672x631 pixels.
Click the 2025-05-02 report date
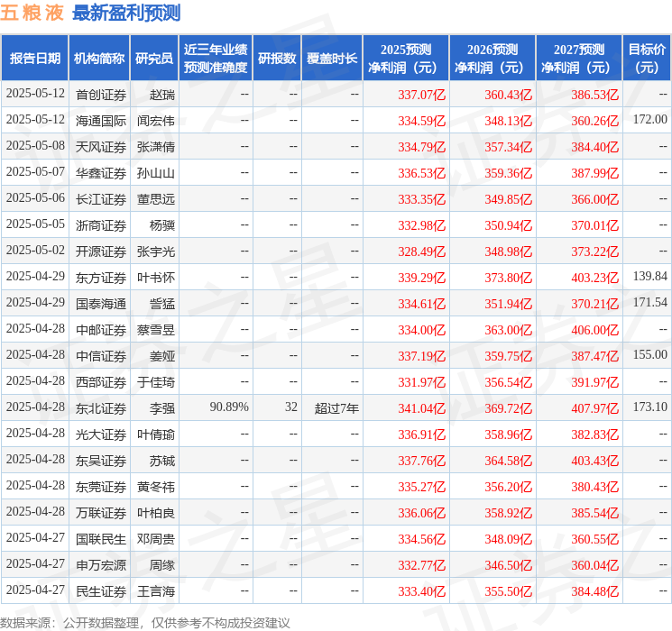(x=35, y=251)
